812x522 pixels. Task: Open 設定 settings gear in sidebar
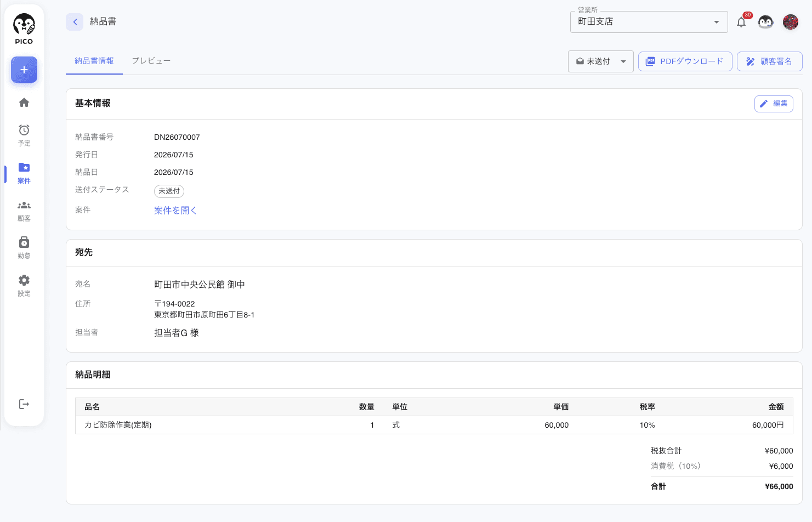tap(24, 286)
